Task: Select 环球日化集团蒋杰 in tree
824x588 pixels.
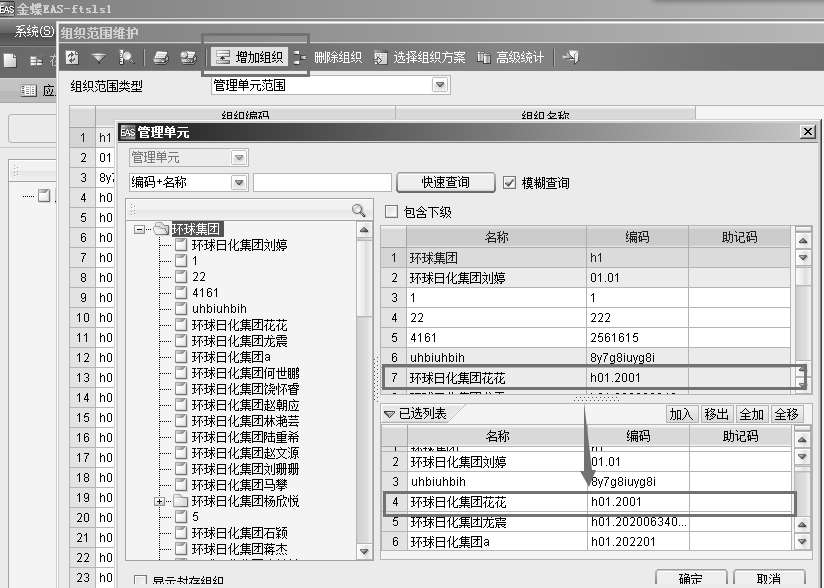Action: [x=239, y=549]
